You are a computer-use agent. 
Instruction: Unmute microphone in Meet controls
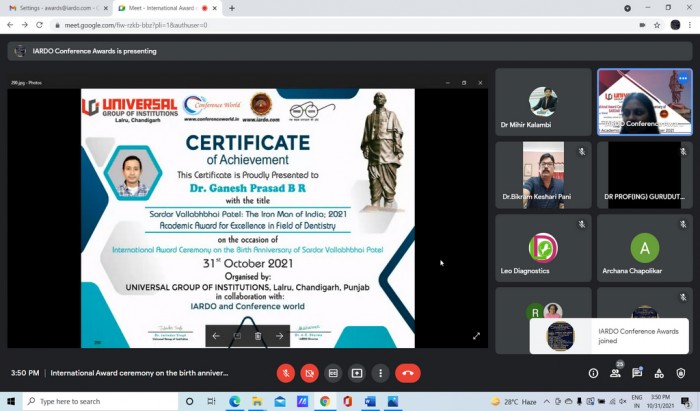[286, 373]
